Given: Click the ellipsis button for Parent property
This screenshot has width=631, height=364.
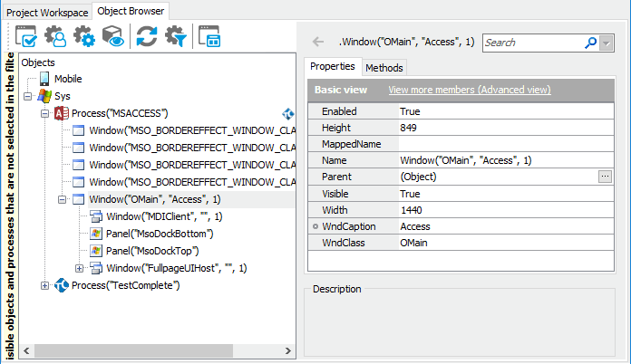Looking at the screenshot, I should pos(606,177).
